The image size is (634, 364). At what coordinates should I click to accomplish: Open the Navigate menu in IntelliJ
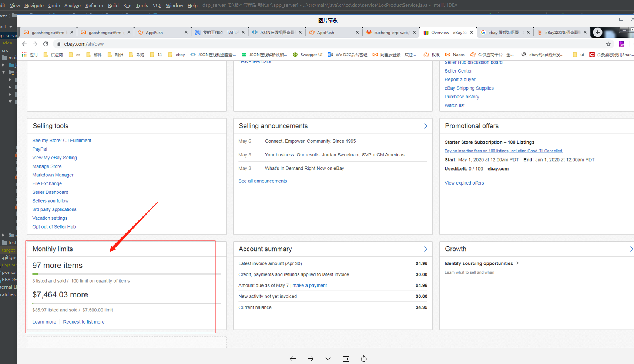[x=34, y=5]
